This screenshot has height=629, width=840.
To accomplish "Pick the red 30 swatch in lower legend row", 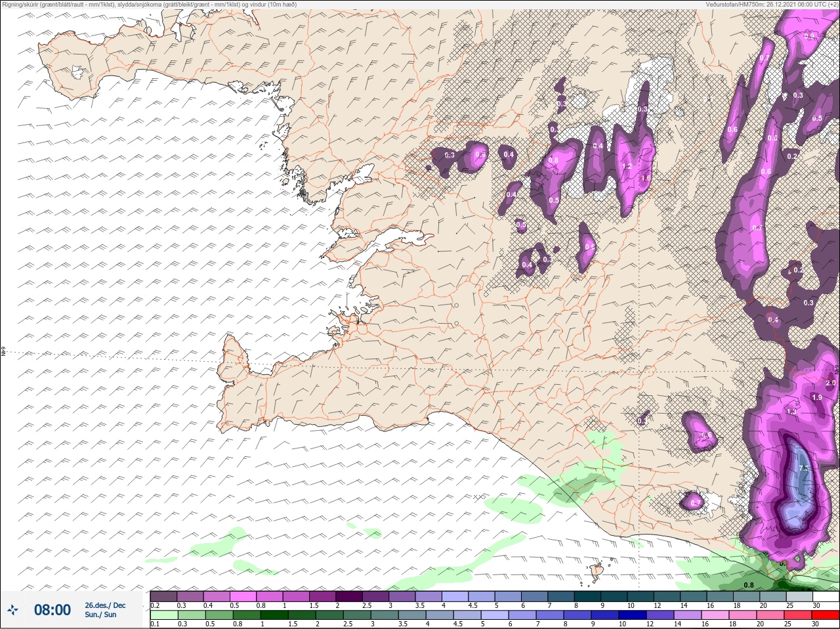I will tap(826, 615).
